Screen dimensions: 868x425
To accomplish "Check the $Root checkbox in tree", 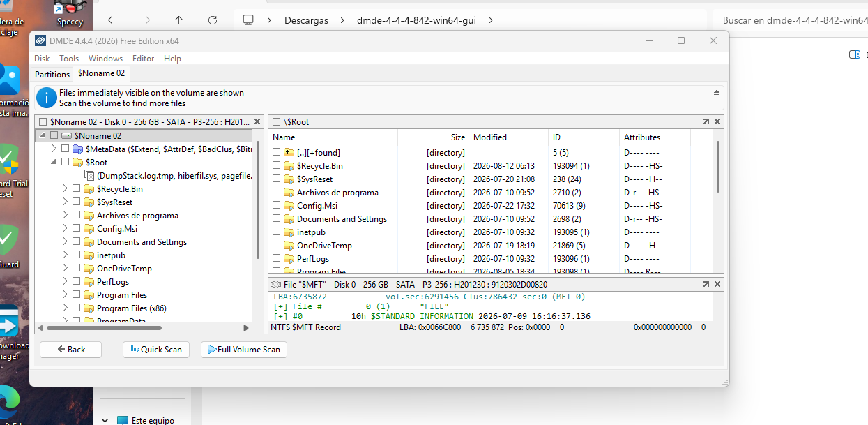I will 66,162.
